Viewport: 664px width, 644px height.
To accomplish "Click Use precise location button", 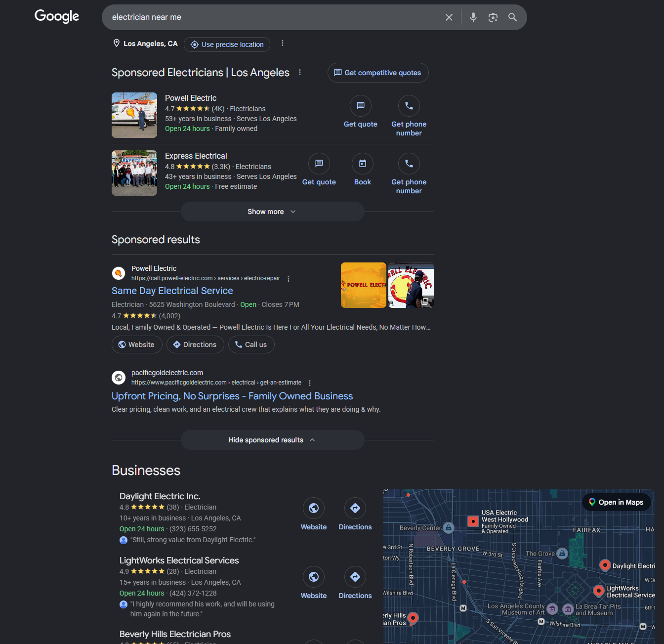I will pyautogui.click(x=227, y=44).
